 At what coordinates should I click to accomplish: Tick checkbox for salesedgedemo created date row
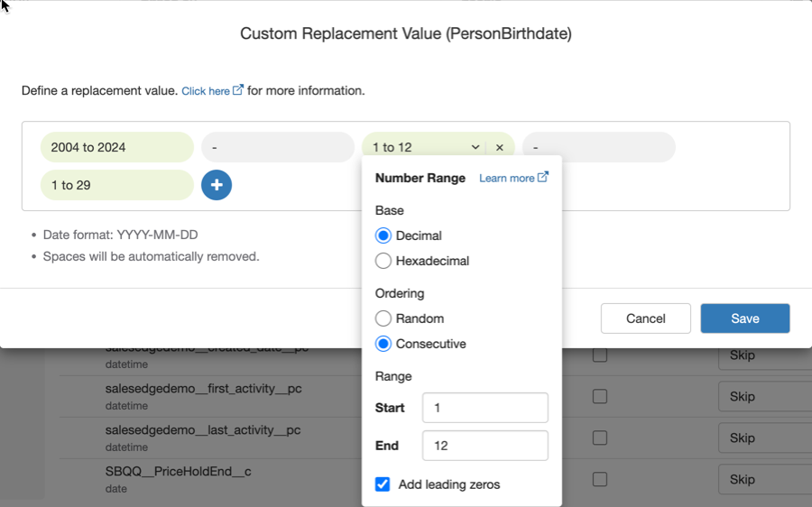click(600, 355)
